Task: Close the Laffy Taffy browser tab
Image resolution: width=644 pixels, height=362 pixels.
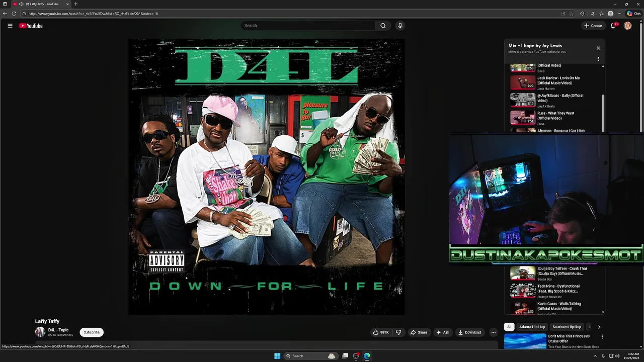Action: click(x=67, y=4)
